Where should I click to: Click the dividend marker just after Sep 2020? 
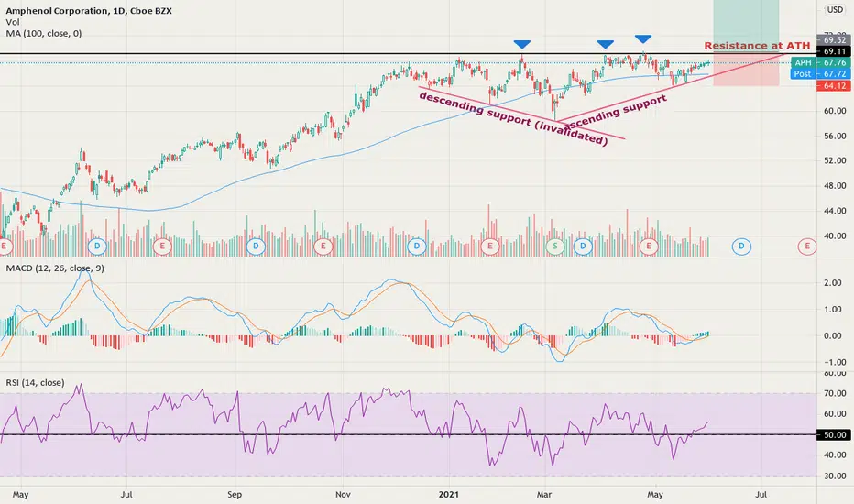[x=256, y=247]
